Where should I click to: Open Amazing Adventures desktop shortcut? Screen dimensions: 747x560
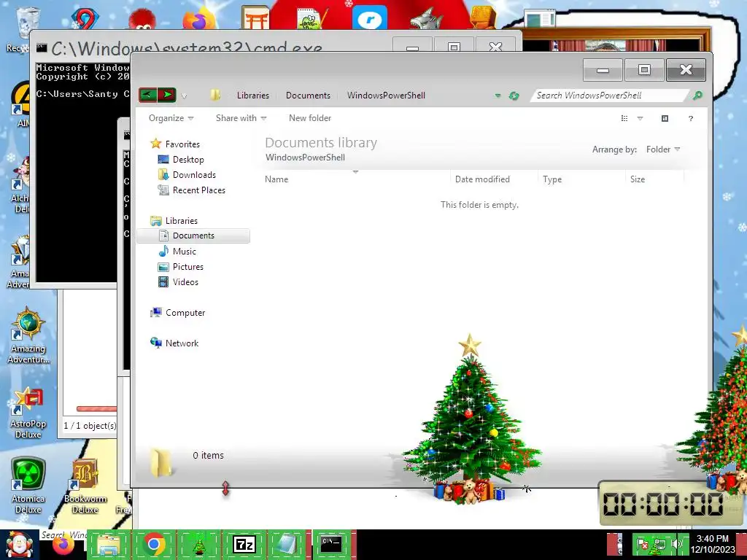pyautogui.click(x=28, y=336)
